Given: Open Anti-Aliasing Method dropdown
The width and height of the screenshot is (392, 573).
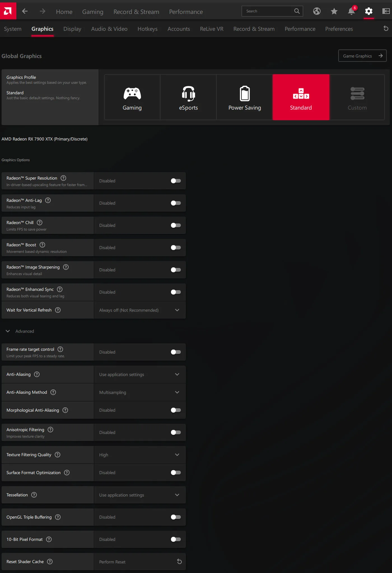Looking at the screenshot, I should [140, 392].
